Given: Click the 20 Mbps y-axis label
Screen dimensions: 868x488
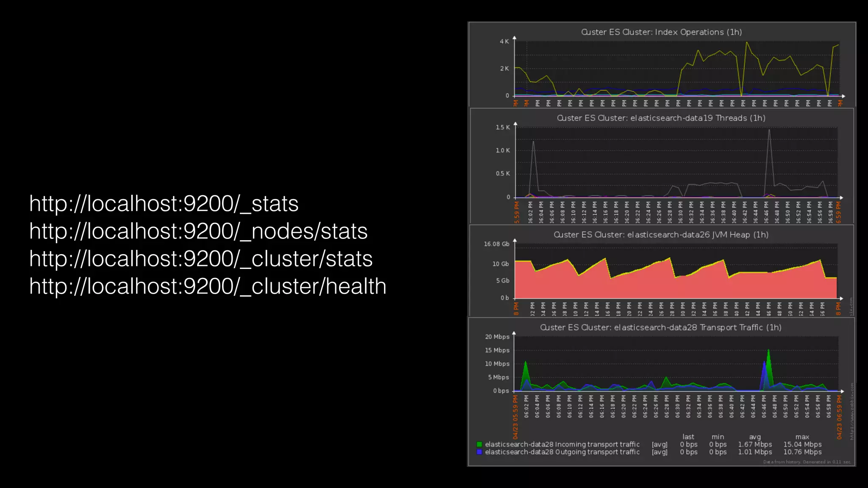Looking at the screenshot, I should tap(497, 337).
